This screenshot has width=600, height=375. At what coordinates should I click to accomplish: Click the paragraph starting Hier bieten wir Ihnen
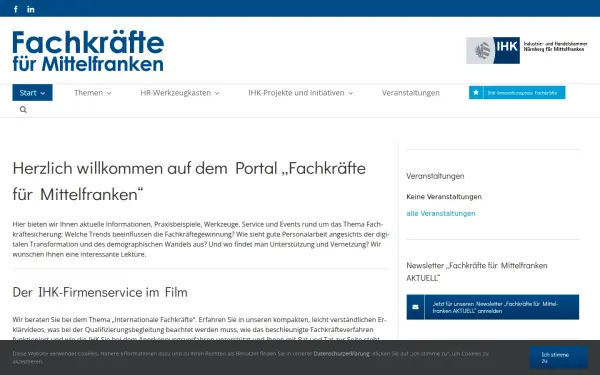[x=201, y=239]
